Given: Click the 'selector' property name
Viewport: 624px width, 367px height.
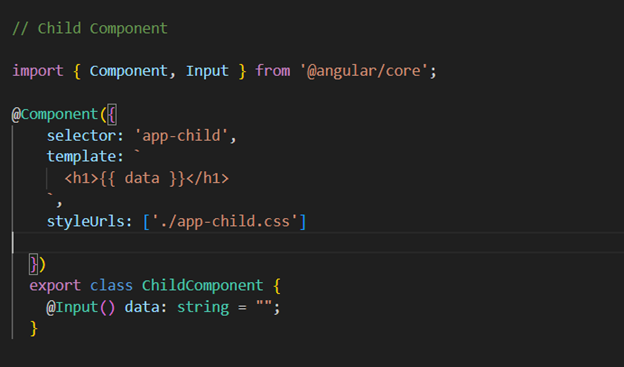Looking at the screenshot, I should tap(81, 136).
